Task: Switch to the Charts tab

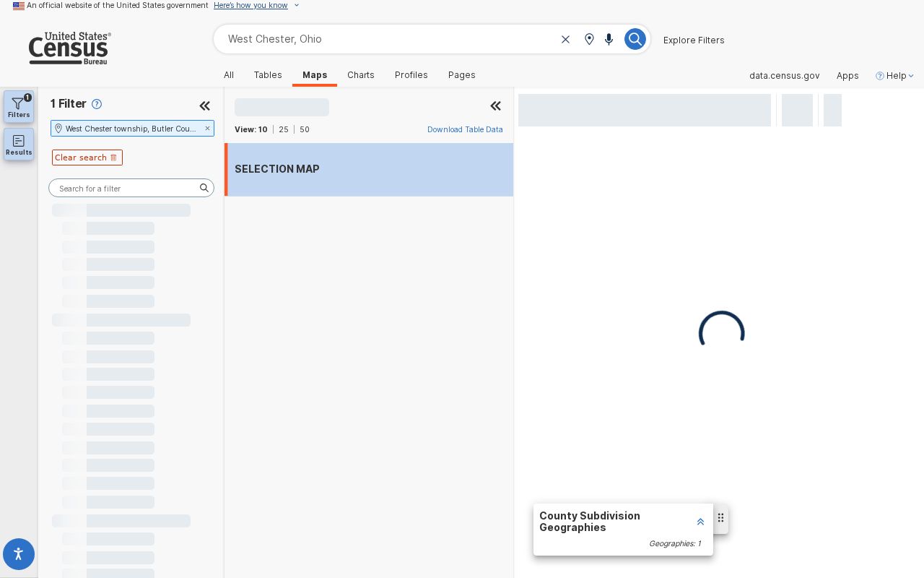Action: [x=361, y=75]
